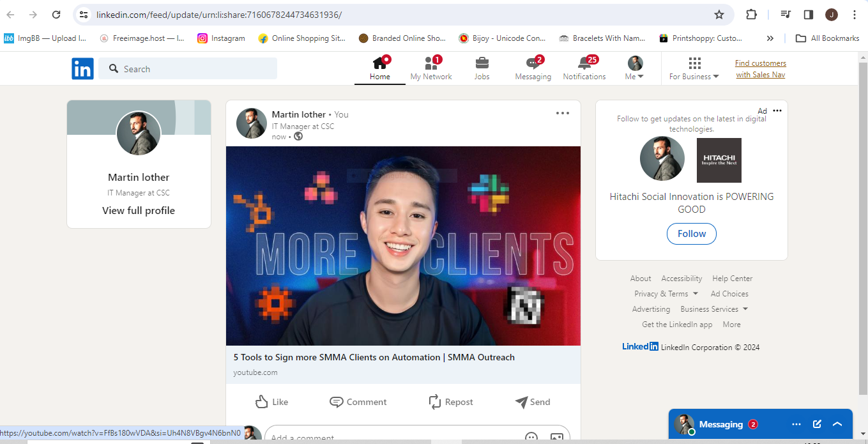Open the Chrome profile avatar
868x444 pixels.
[832, 14]
